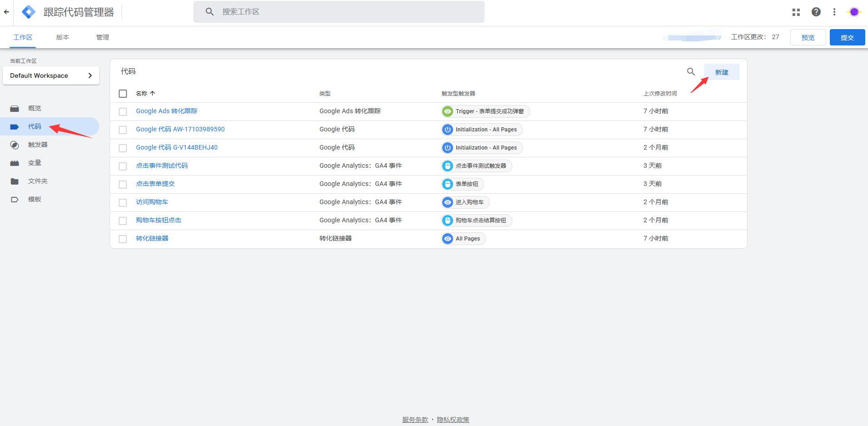This screenshot has width=868, height=426.
Task: Expand the Default Workspace selector
Action: 51,75
